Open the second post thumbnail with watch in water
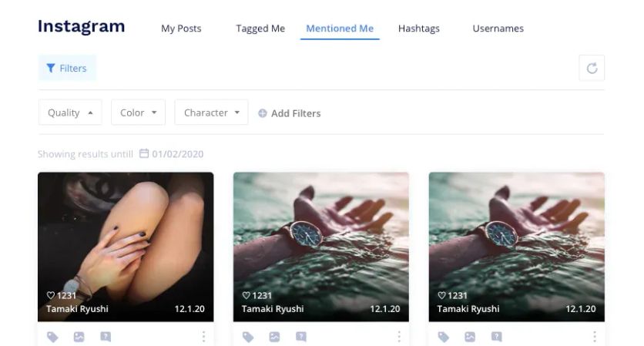Image resolution: width=644 pixels, height=346 pixels. click(x=321, y=247)
